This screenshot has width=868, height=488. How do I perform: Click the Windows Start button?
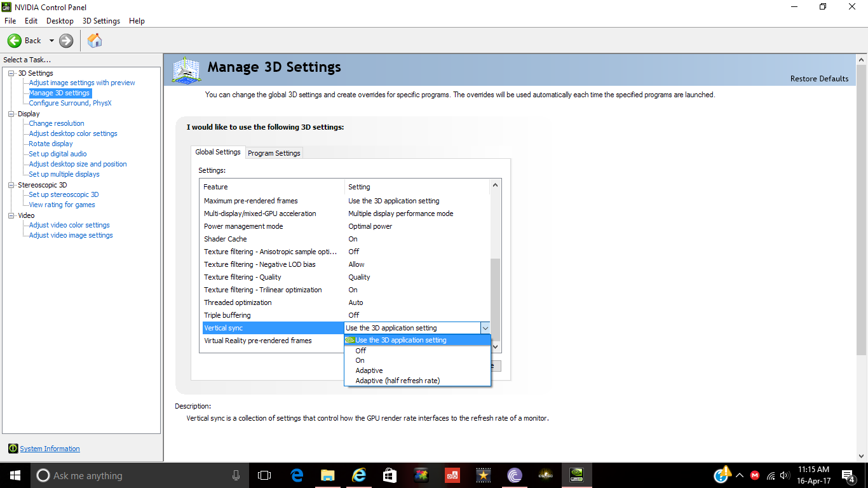(x=15, y=475)
